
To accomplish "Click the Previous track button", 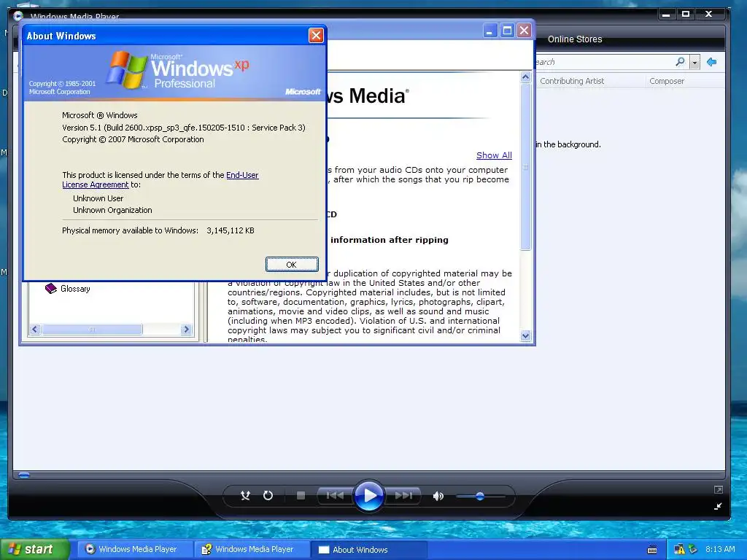I will click(x=335, y=496).
